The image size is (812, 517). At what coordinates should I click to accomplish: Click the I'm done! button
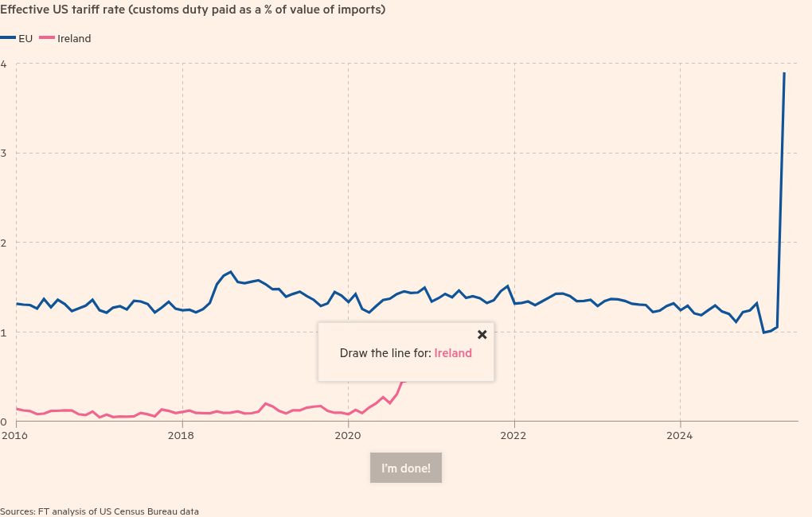pyautogui.click(x=405, y=468)
